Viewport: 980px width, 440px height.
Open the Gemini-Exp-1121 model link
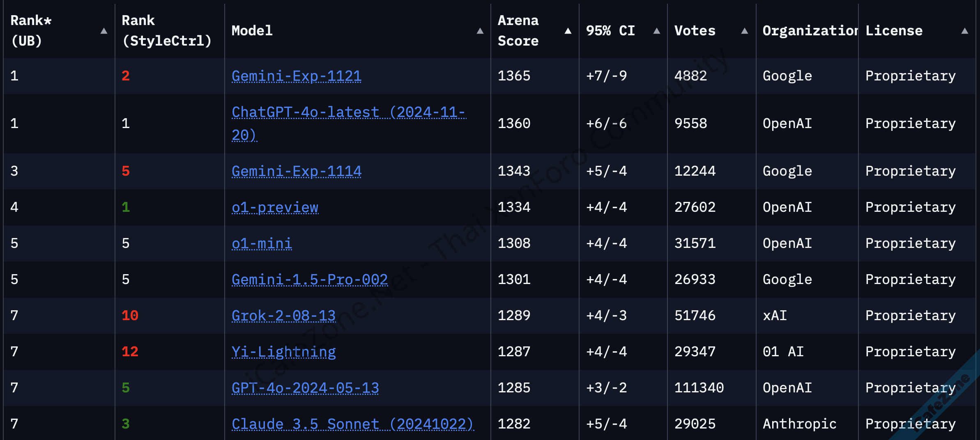[x=296, y=76]
